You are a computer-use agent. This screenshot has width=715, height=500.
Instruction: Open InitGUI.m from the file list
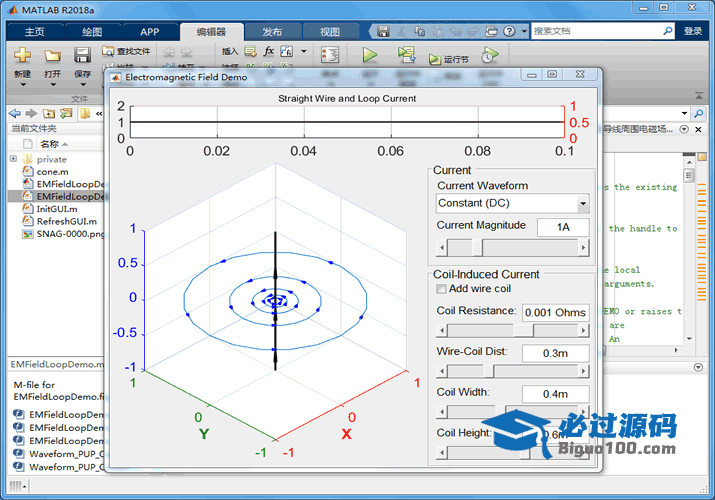(x=57, y=209)
